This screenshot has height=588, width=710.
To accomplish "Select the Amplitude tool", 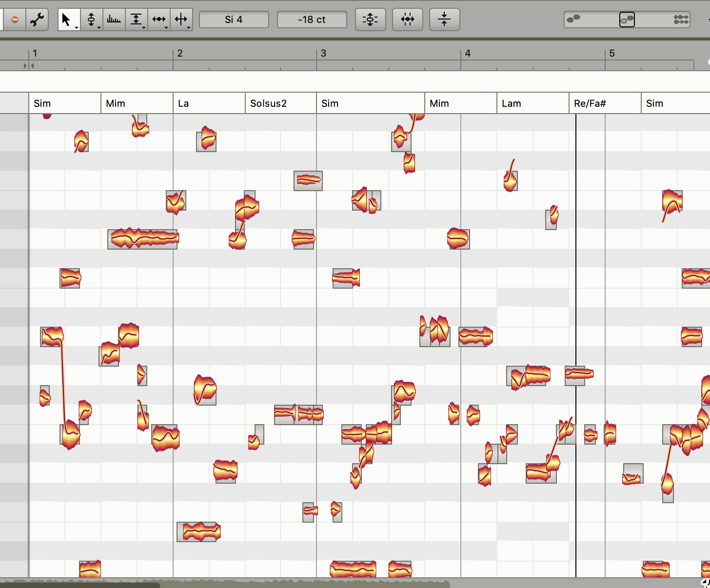I will [x=137, y=20].
